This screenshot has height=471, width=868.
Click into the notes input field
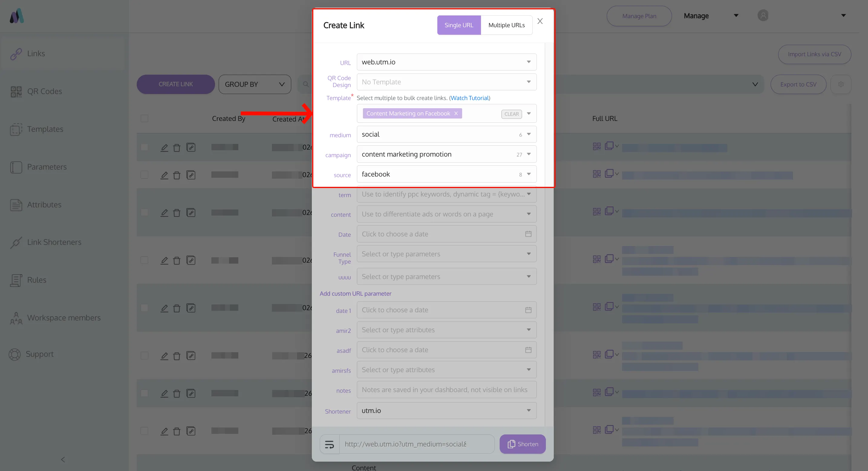[446, 390]
